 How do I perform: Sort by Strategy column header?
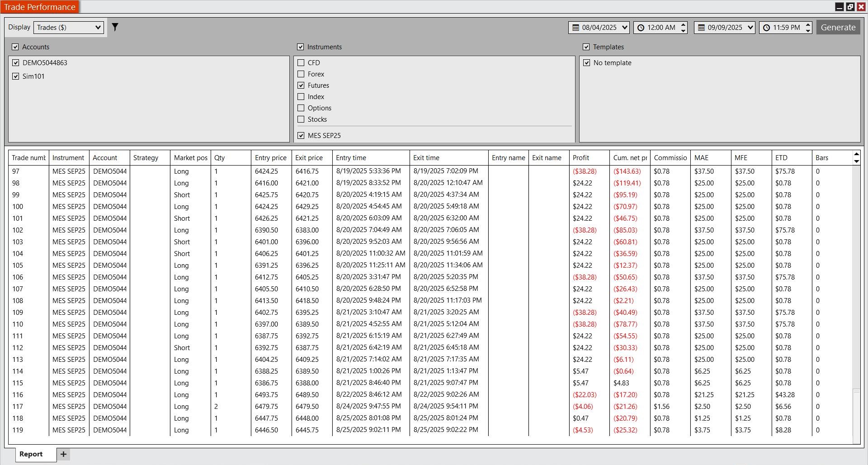[150, 158]
